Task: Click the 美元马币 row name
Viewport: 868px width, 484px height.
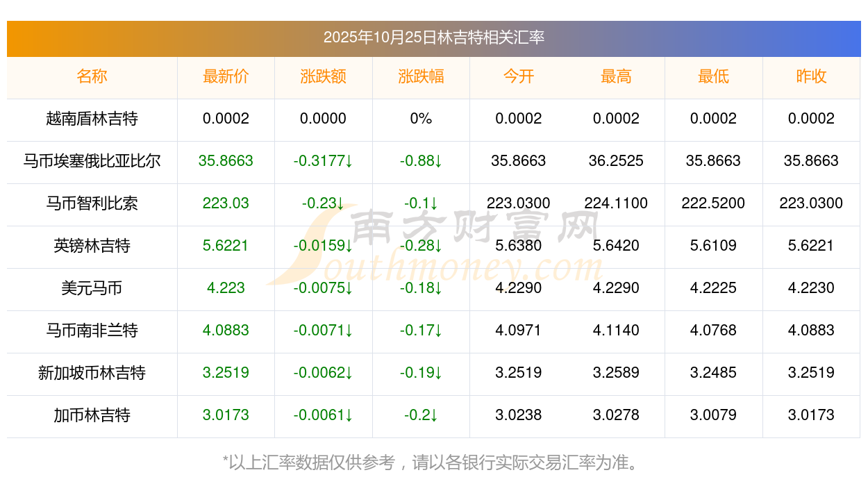Action: (92, 288)
